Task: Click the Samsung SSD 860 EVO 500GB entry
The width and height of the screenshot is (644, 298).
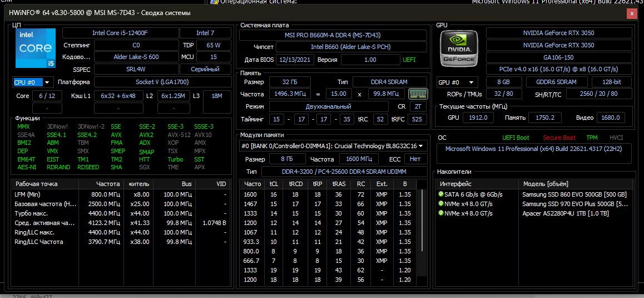Action: click(x=574, y=194)
